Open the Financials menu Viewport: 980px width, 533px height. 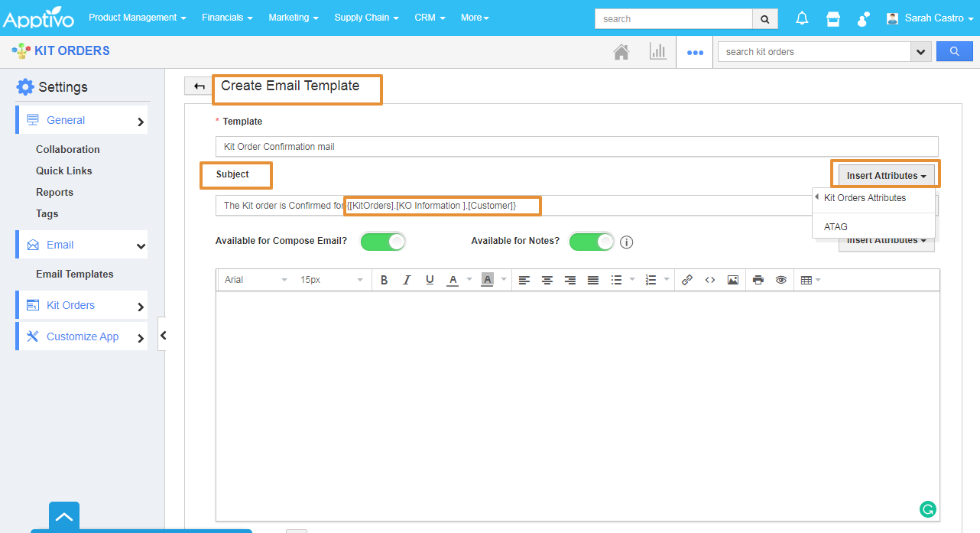[227, 18]
